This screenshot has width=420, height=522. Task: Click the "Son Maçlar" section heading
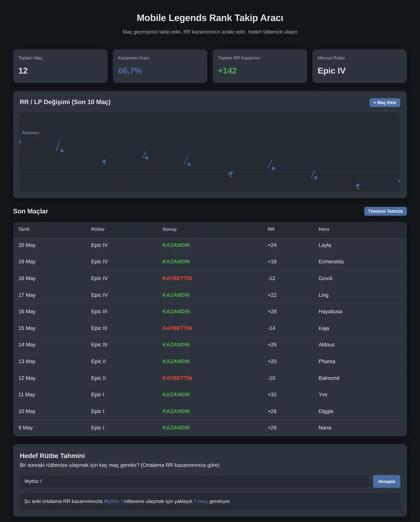(x=30, y=211)
